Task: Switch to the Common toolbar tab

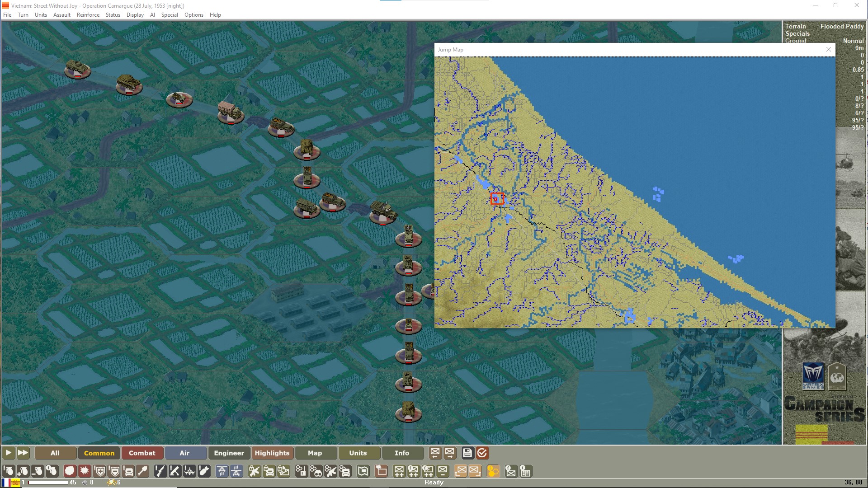Action: pos(99,453)
